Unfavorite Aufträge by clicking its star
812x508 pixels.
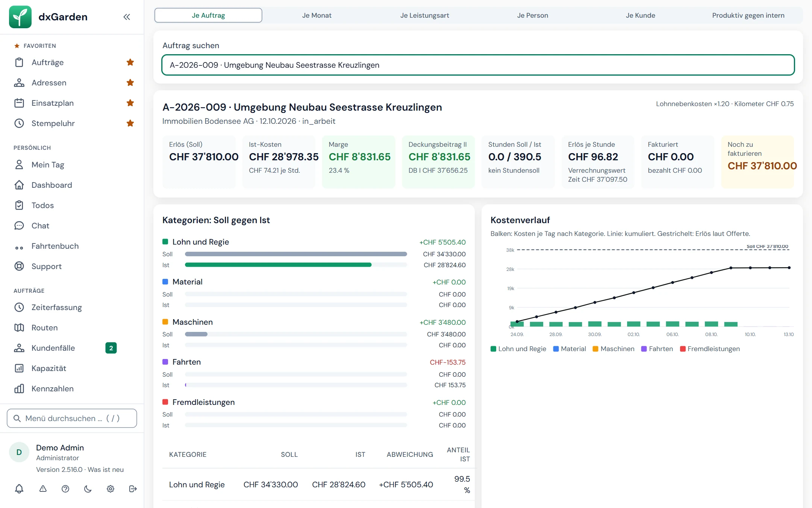point(130,62)
